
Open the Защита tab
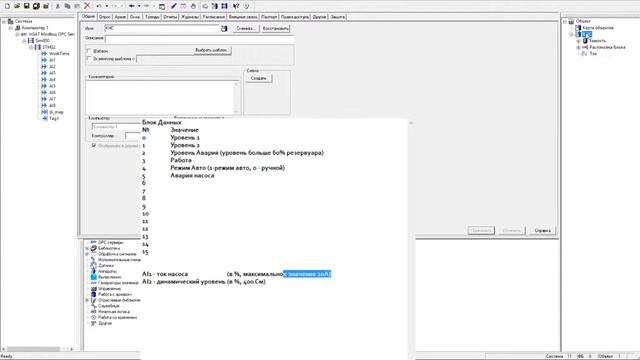click(x=338, y=17)
